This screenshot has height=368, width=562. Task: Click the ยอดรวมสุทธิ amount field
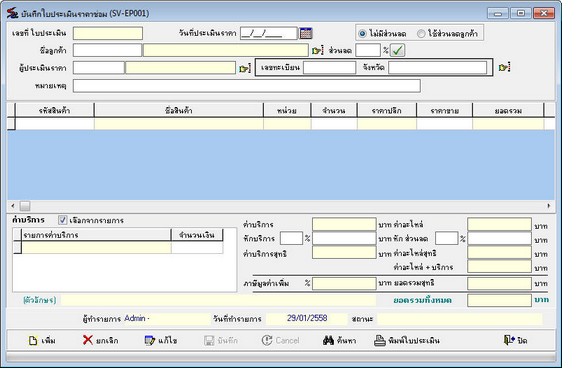tap(499, 283)
